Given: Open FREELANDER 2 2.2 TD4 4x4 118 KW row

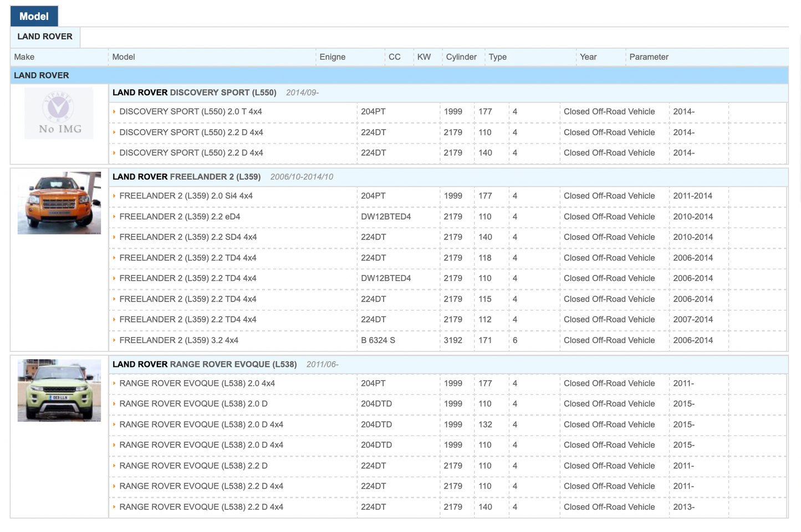Looking at the screenshot, I should [x=188, y=258].
